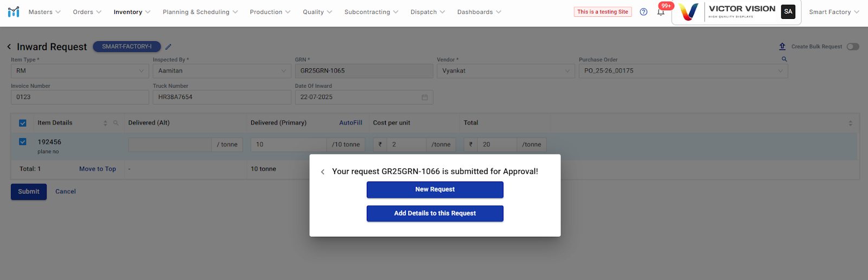Click the back chevron in approval dialog
Image resolution: width=868 pixels, height=280 pixels.
(323, 172)
